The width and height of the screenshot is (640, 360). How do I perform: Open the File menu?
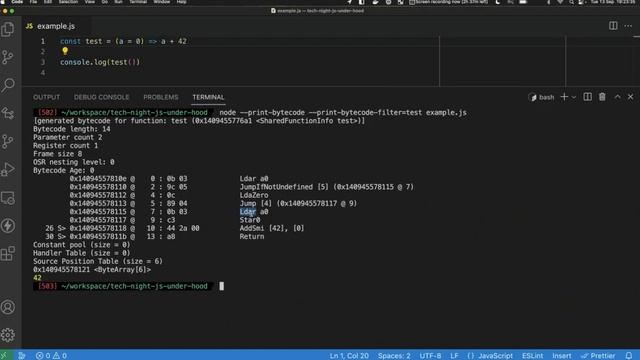click(x=33, y=2)
